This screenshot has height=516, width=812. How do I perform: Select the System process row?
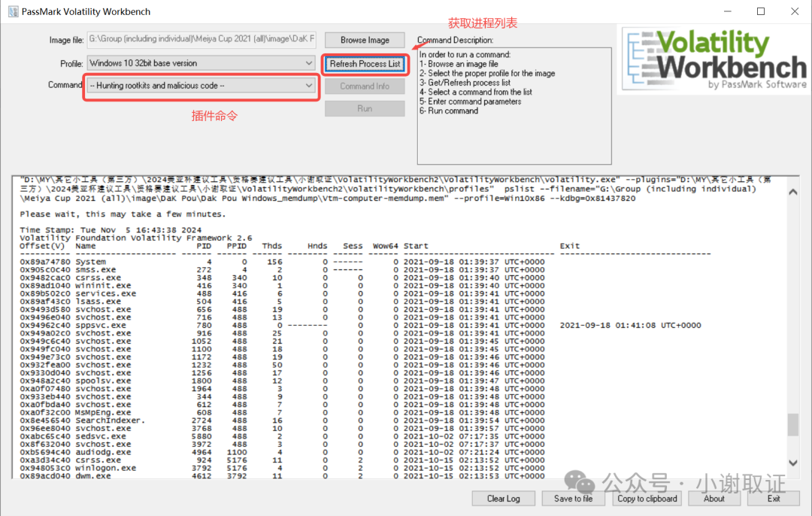[282, 262]
